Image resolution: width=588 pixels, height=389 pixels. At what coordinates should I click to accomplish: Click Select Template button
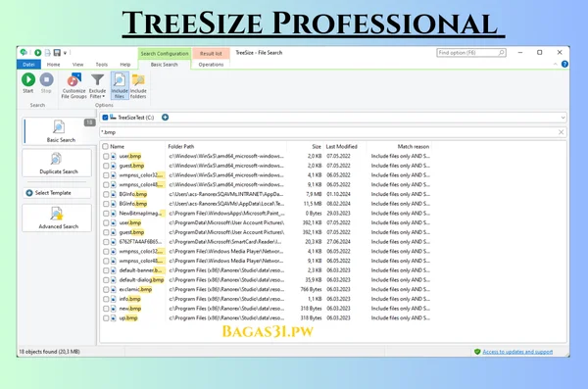coord(57,193)
